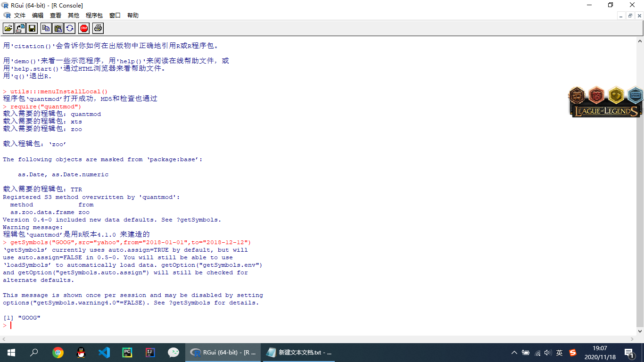Open Visual Studio Code from taskbar
644x362 pixels.
tap(104, 353)
